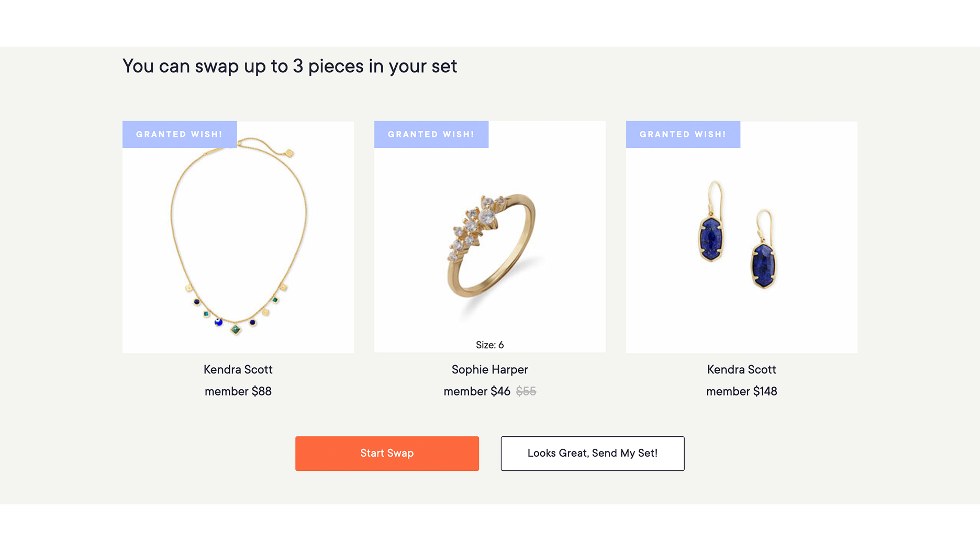This screenshot has height=551, width=980.
Task: Click the green center charm on necklace
Action: 236,329
